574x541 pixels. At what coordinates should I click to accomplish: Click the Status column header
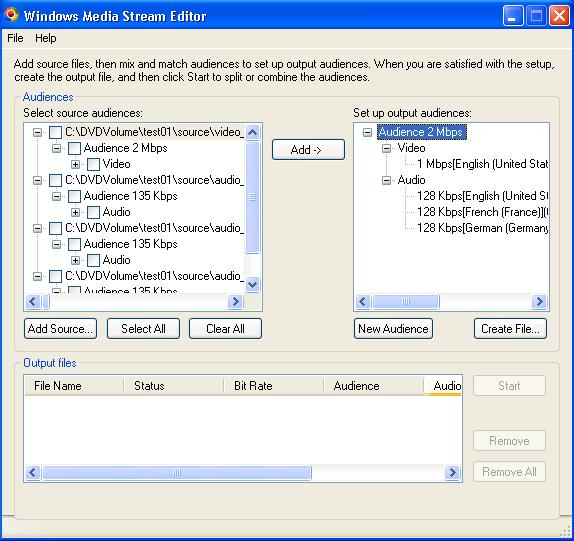coord(174,386)
